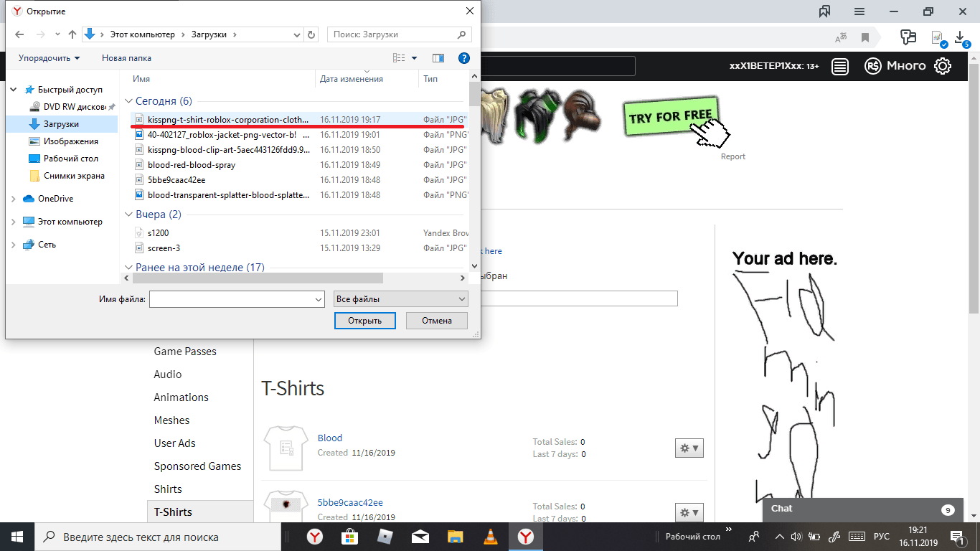Image resolution: width=980 pixels, height=551 pixels.
Task: Click the Up one level arrow in dialog
Action: 72,34
